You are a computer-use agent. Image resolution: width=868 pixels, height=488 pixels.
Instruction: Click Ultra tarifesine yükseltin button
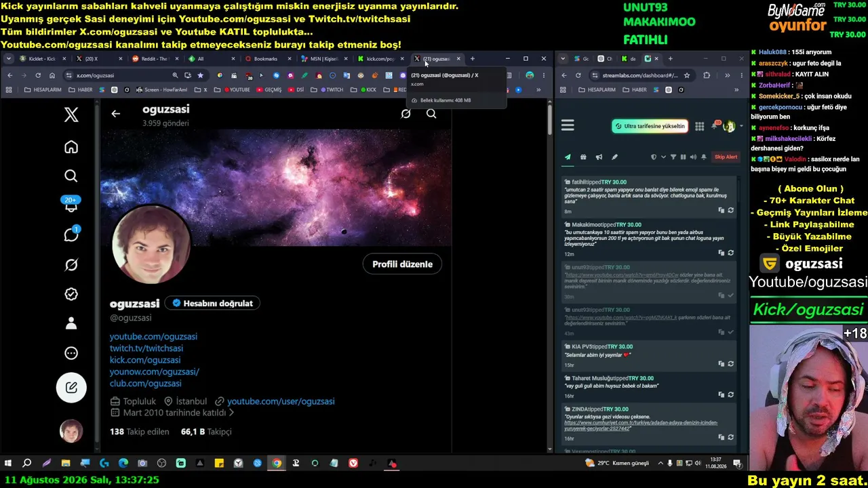[x=650, y=126]
